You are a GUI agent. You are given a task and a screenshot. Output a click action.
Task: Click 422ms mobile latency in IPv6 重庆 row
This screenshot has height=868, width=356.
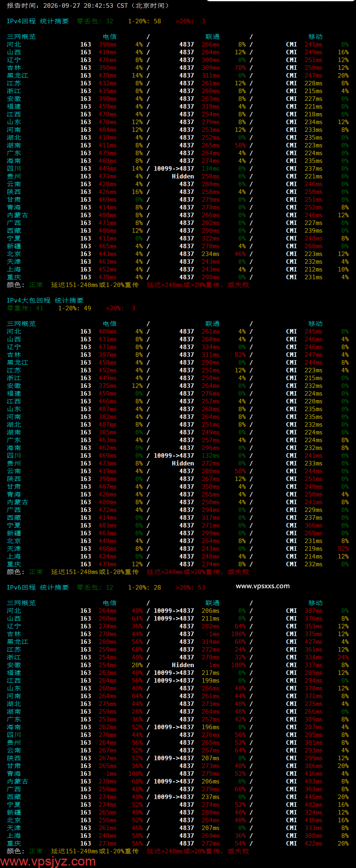pyautogui.click(x=313, y=844)
